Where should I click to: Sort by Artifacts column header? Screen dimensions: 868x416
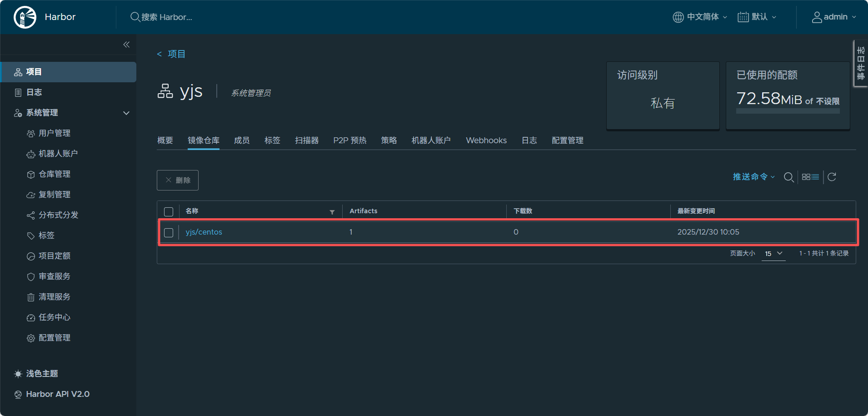pyautogui.click(x=364, y=211)
